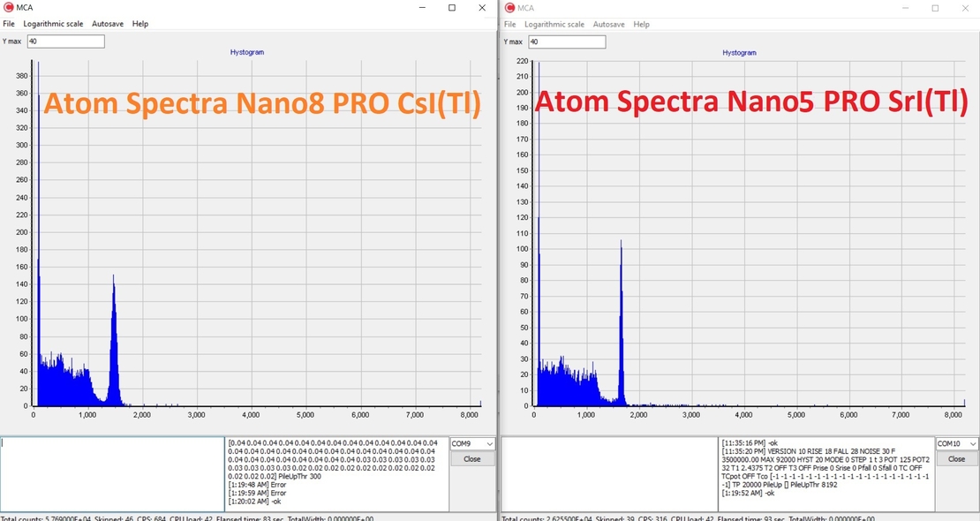980x521 pixels.
Task: Toggle Logarithmic scale in right MCA window
Action: point(554,25)
